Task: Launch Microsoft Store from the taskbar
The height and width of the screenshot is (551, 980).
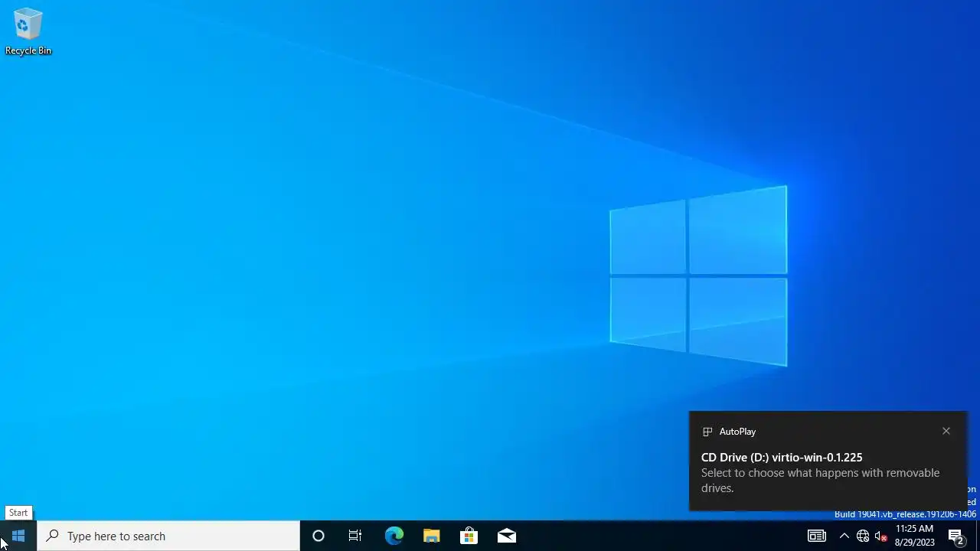Action: pyautogui.click(x=469, y=536)
